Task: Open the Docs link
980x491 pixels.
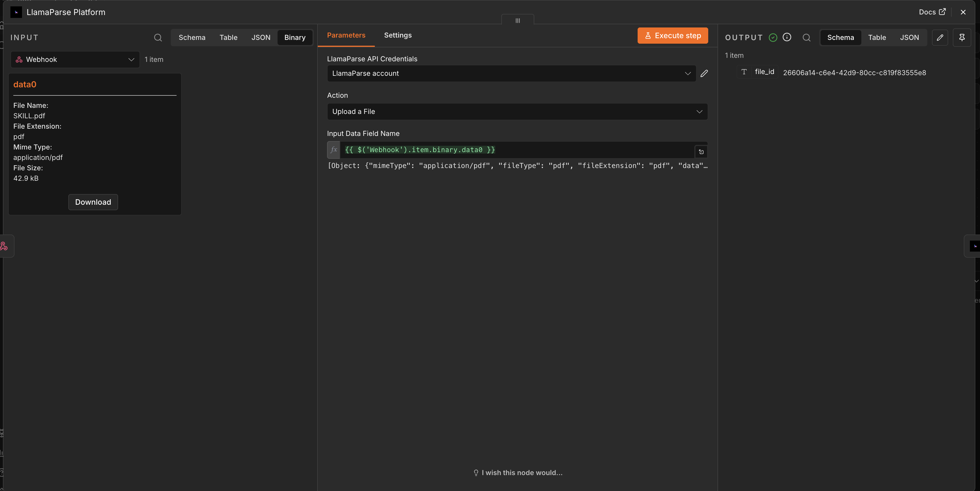Action: point(932,12)
